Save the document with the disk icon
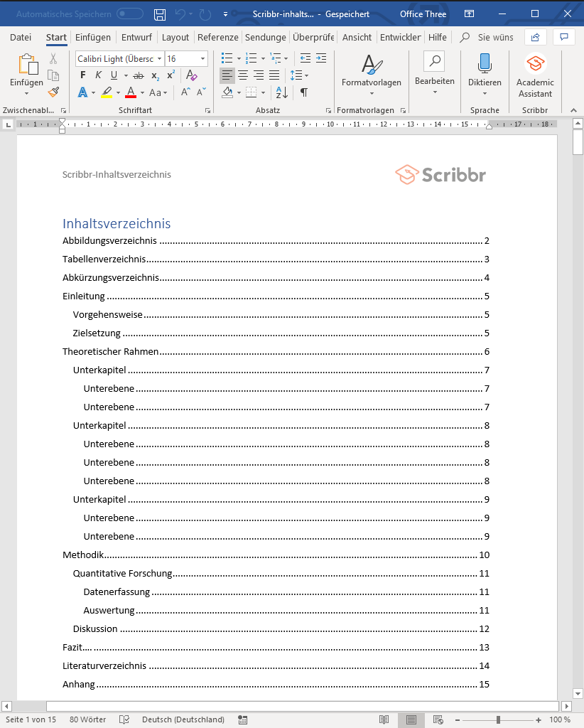Image resolution: width=584 pixels, height=728 pixels. click(160, 14)
